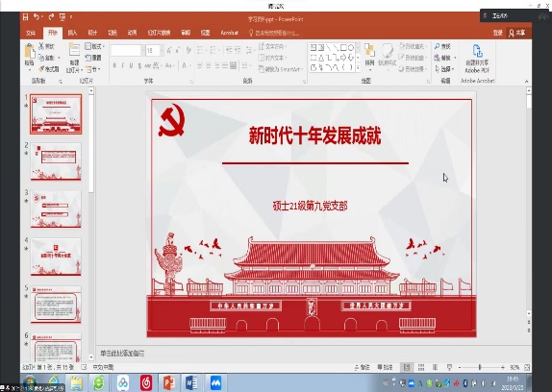Click the Cut scissors icon
The image size is (552, 392).
(x=41, y=46)
